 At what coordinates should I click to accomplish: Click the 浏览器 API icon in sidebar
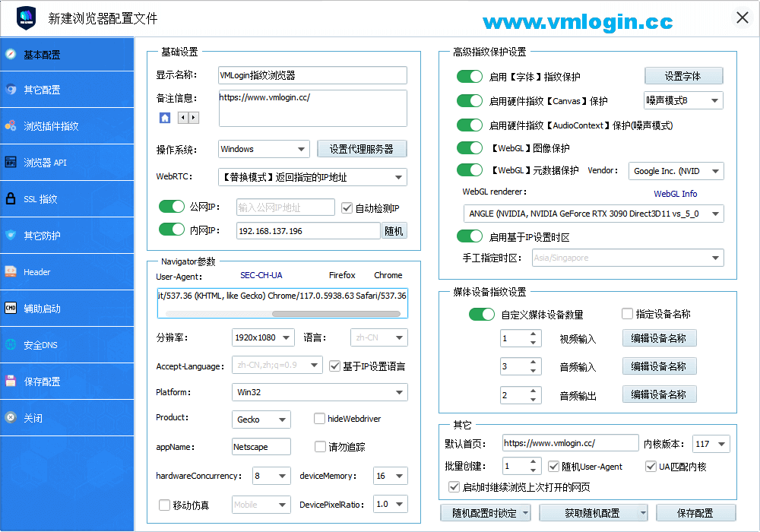(11, 163)
